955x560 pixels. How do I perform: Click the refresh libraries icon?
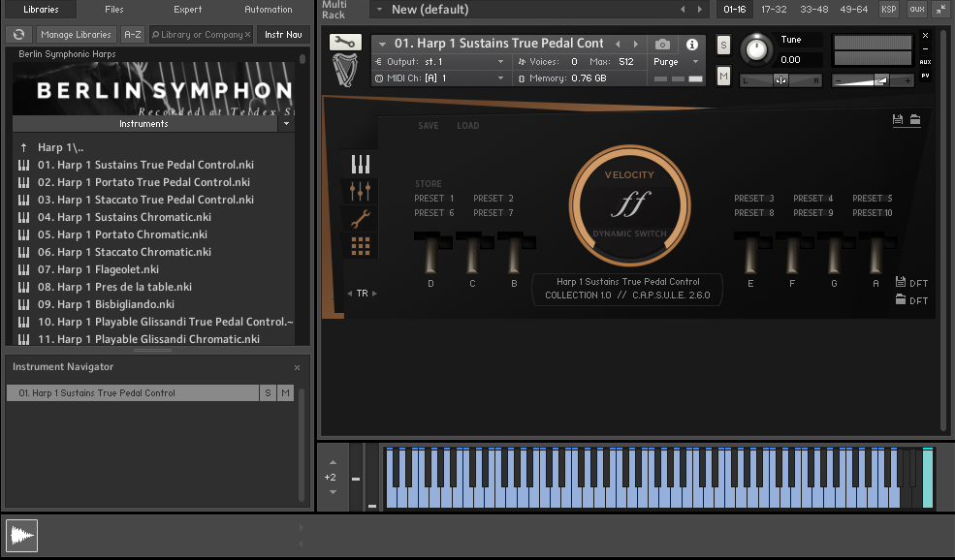18,35
